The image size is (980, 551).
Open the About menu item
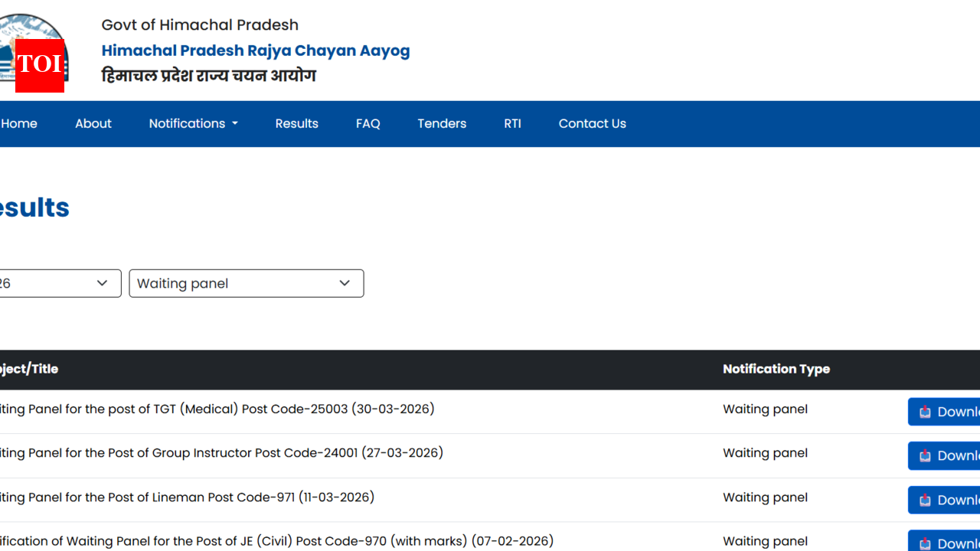point(93,123)
